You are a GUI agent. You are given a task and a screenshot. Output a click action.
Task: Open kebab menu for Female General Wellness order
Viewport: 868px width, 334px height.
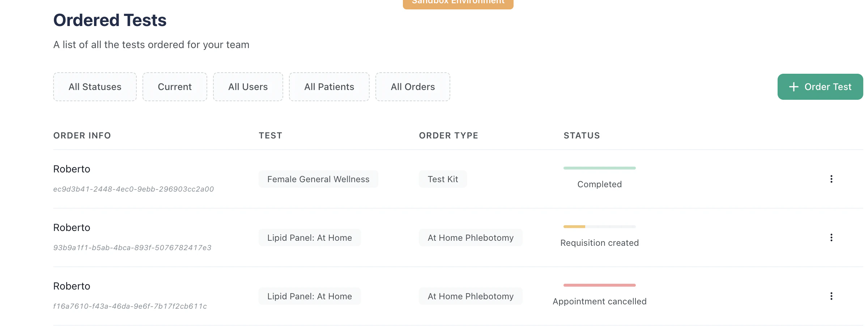[831, 179]
